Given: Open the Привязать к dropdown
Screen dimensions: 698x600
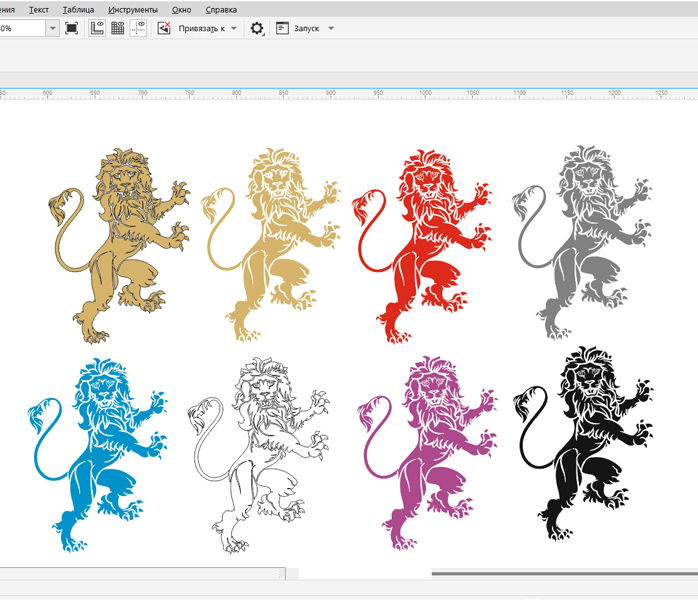Looking at the screenshot, I should point(208,29).
